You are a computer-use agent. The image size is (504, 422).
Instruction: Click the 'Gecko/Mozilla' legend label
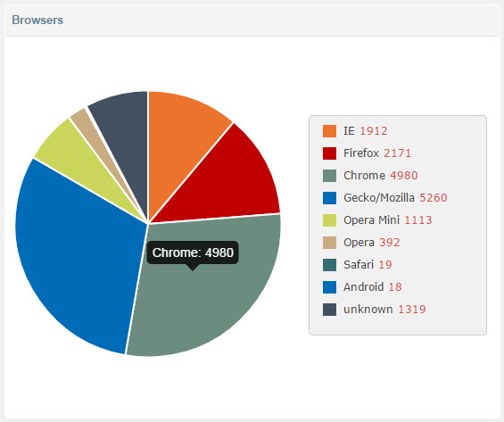point(379,198)
